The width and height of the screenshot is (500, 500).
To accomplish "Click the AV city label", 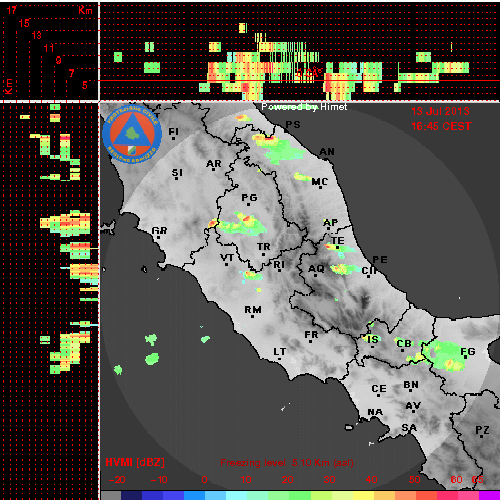I will (x=413, y=406).
